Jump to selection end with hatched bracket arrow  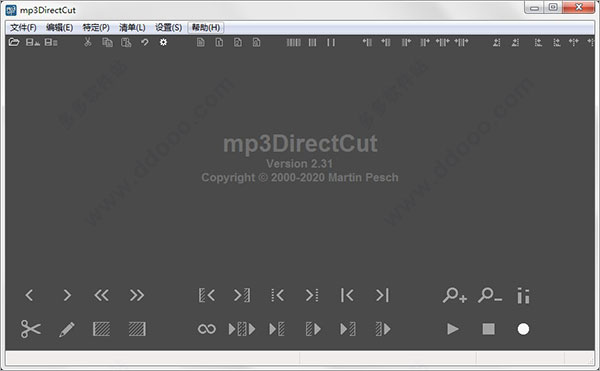pos(242,295)
